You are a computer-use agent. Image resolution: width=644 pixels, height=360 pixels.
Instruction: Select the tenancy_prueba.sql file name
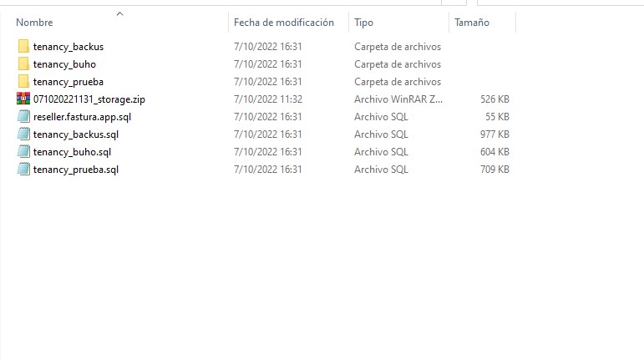(x=76, y=170)
